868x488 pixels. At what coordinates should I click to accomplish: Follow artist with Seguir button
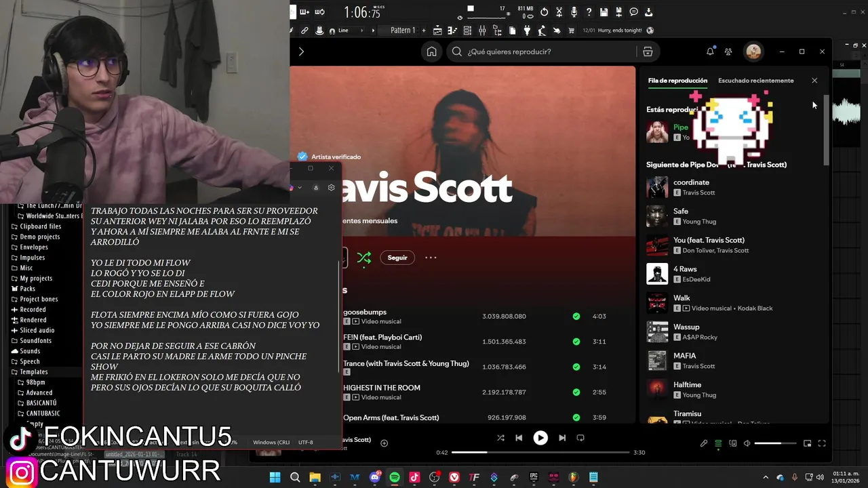click(397, 258)
